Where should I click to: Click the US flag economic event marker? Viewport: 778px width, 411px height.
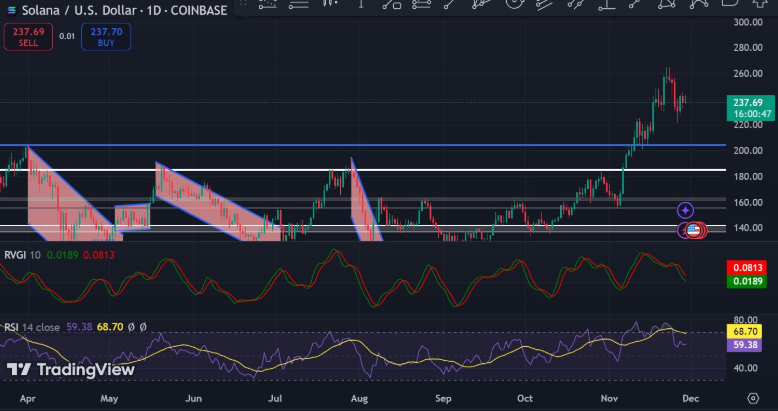point(693,230)
